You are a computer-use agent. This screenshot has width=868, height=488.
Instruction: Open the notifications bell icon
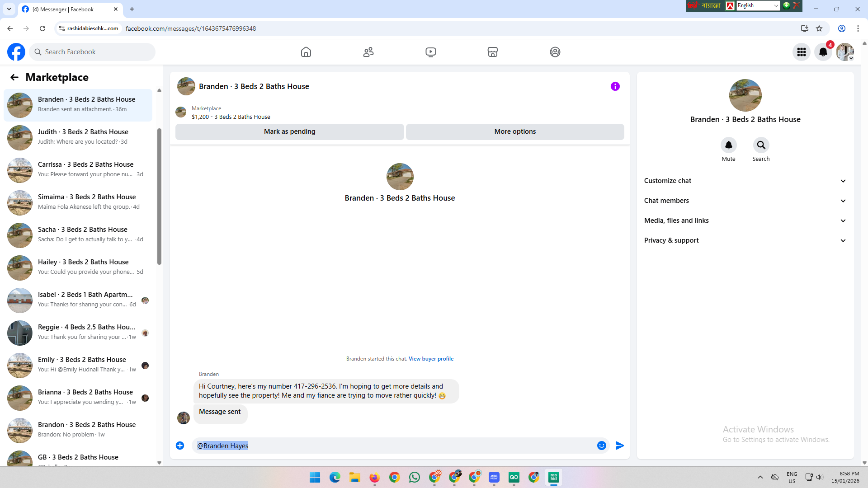click(823, 52)
